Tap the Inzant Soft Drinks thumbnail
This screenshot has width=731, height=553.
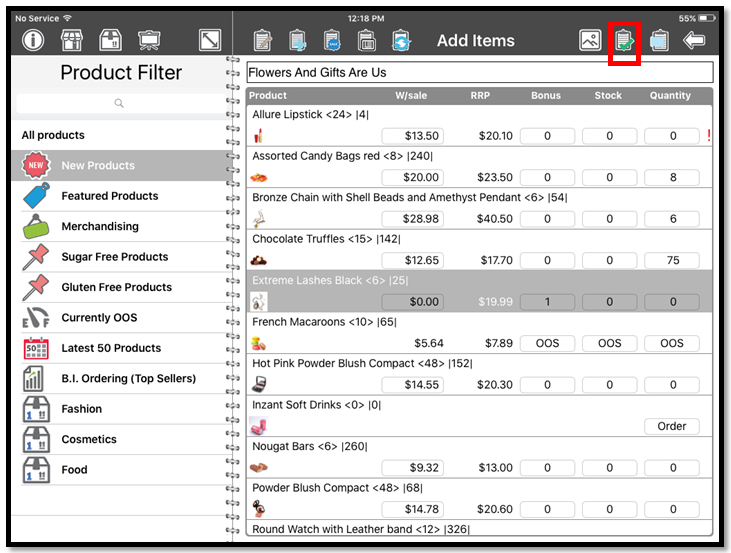click(x=258, y=426)
